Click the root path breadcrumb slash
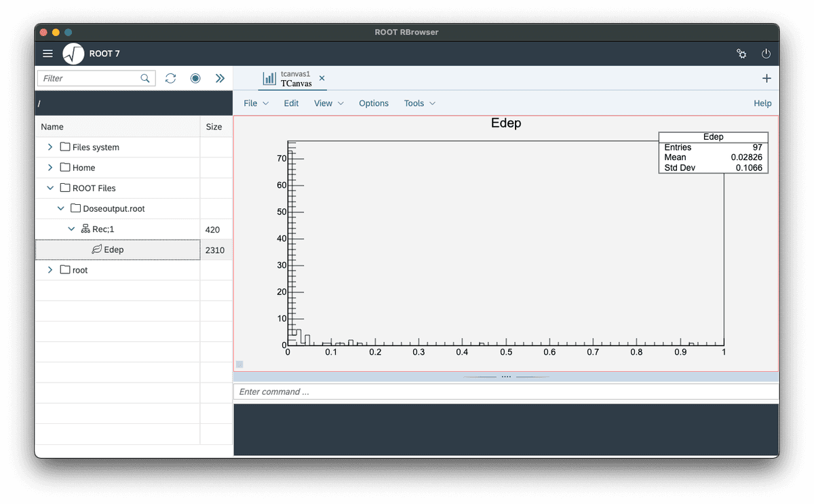This screenshot has width=814, height=504. 39,103
